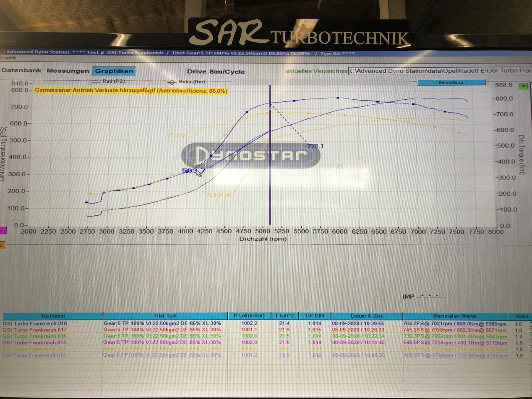The width and height of the screenshot is (532, 399).
Task: Click the Graphik menu label
Action: click(8, 58)
